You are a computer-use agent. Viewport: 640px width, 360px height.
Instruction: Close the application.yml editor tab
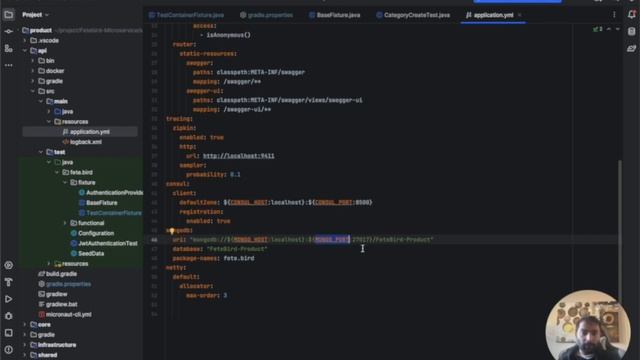[520, 15]
